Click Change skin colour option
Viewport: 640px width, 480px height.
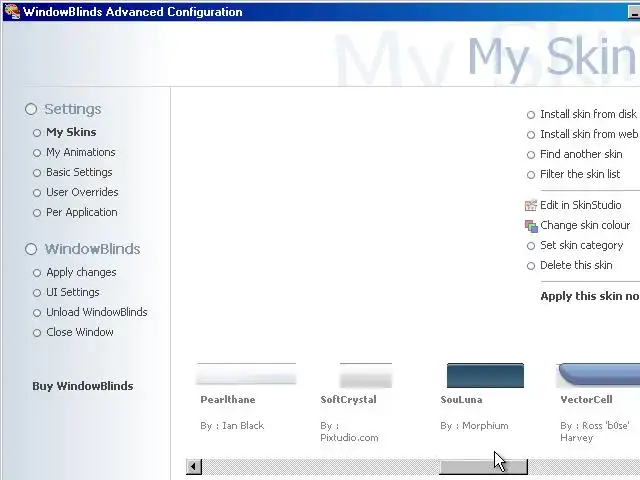[x=585, y=225]
